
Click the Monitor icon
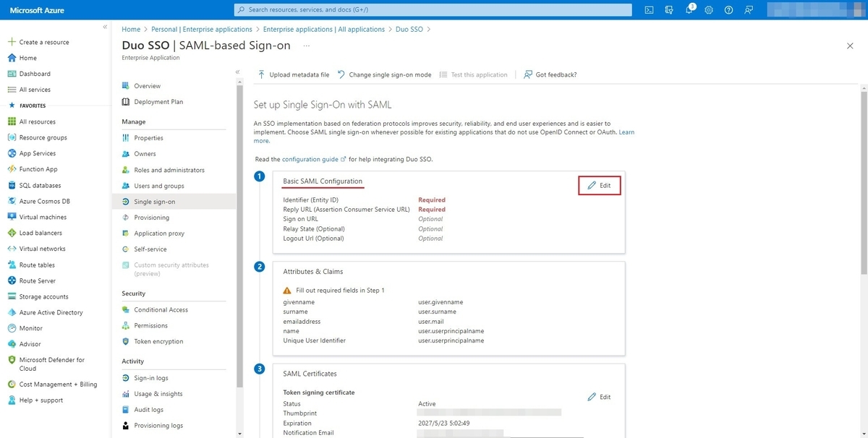[12, 328]
